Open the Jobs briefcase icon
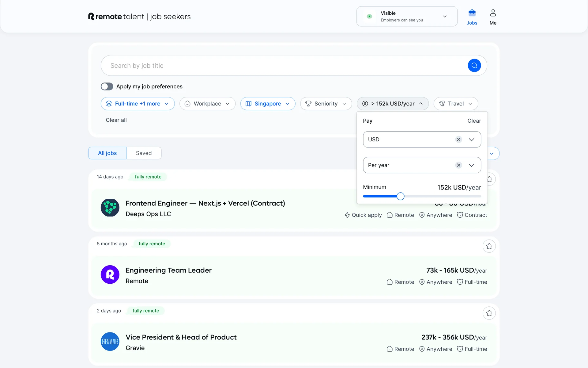This screenshot has width=588, height=368. 472,13
